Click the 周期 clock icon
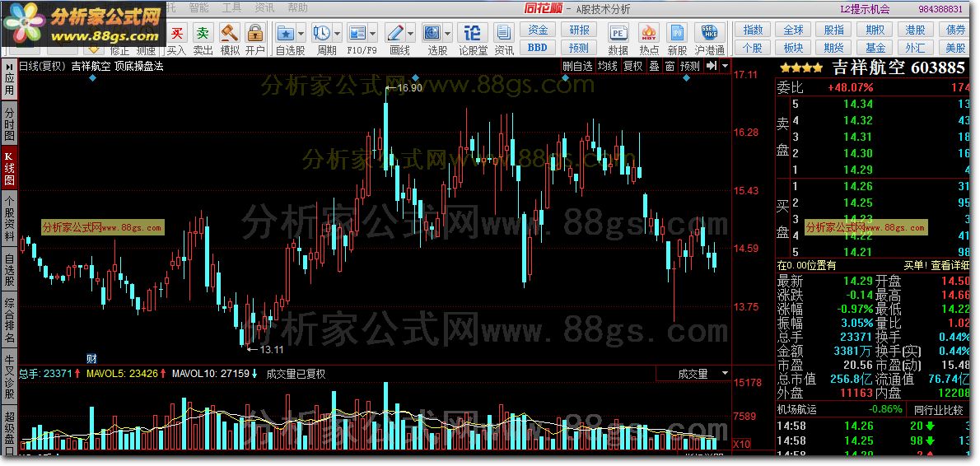This screenshot has width=980, height=466. (x=322, y=32)
